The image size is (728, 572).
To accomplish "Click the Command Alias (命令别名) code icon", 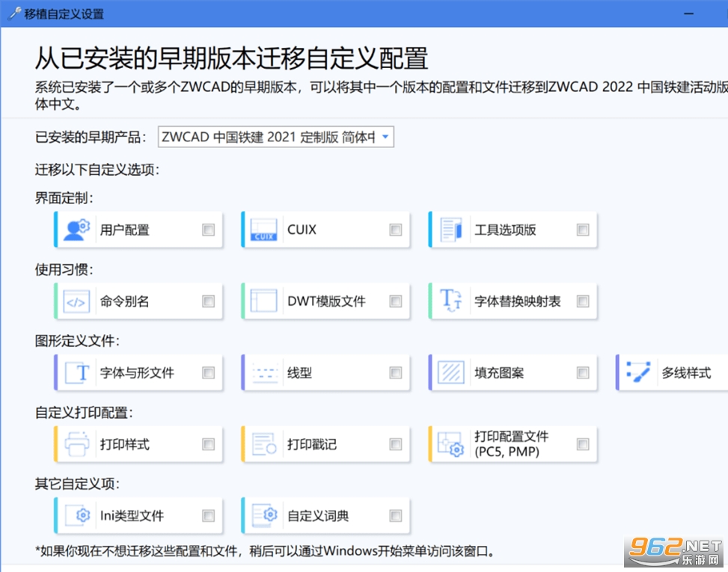I will pos(76,301).
